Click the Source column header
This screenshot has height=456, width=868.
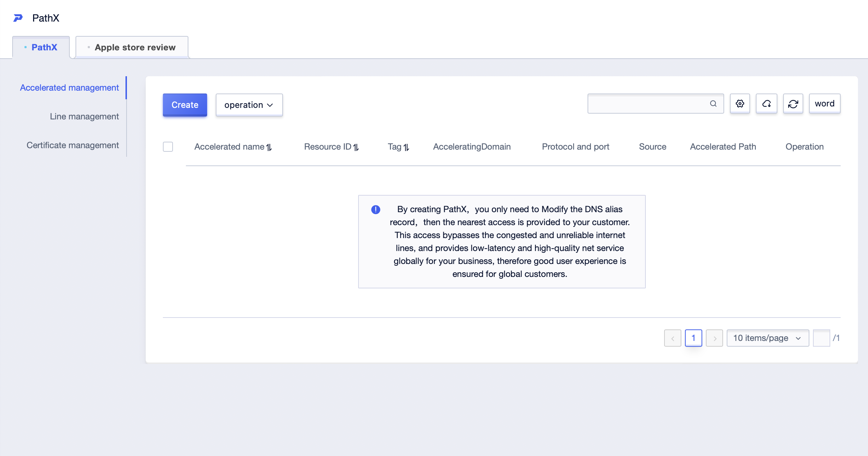653,147
